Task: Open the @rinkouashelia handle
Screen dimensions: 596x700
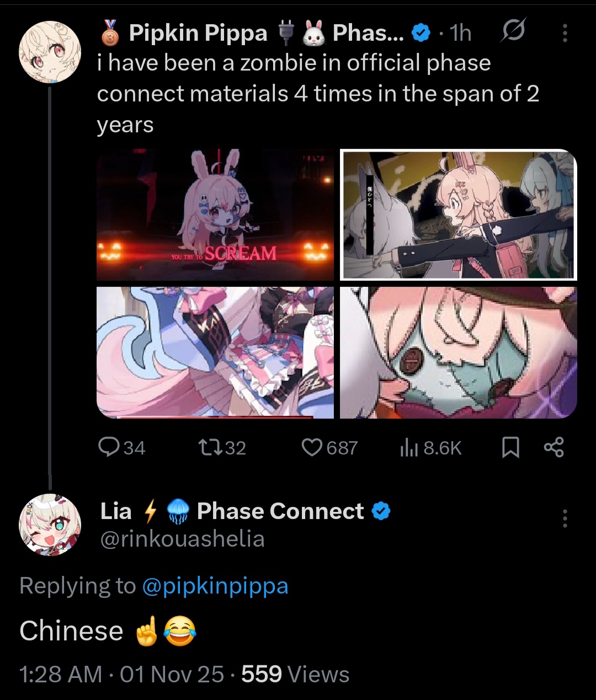Action: (182, 539)
